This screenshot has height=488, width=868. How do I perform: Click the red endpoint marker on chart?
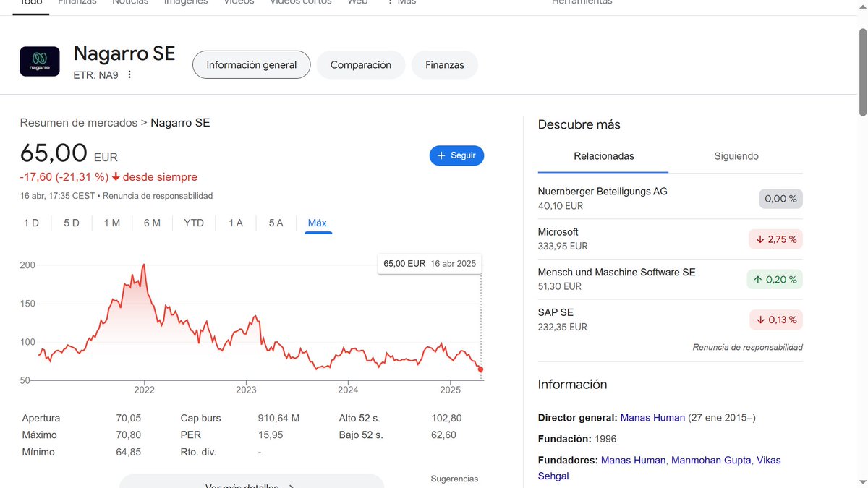point(481,369)
